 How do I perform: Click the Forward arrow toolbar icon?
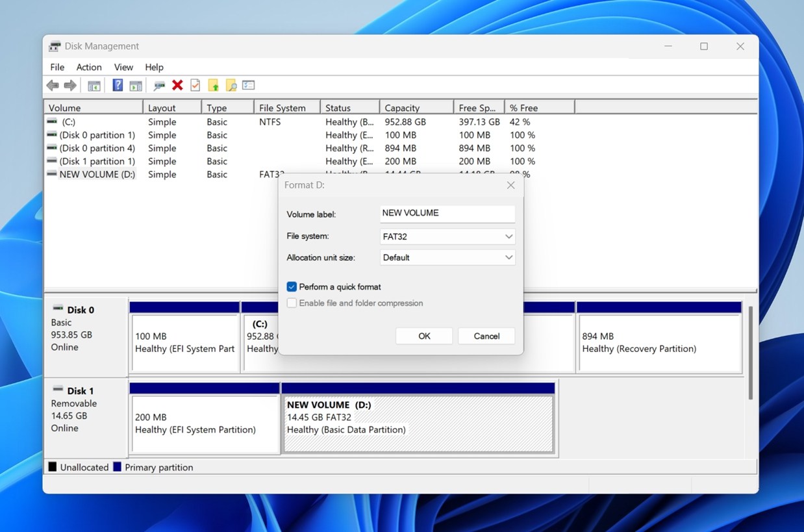70,85
